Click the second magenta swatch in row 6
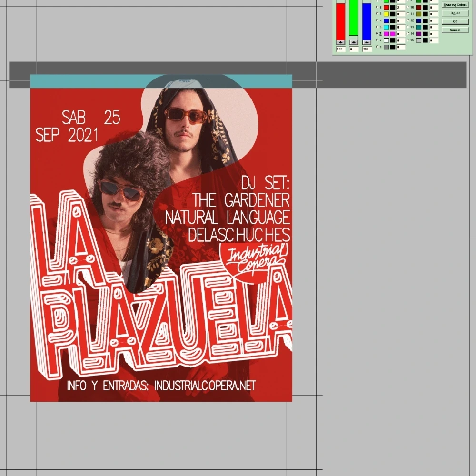This screenshot has width=476, height=476. point(393,34)
